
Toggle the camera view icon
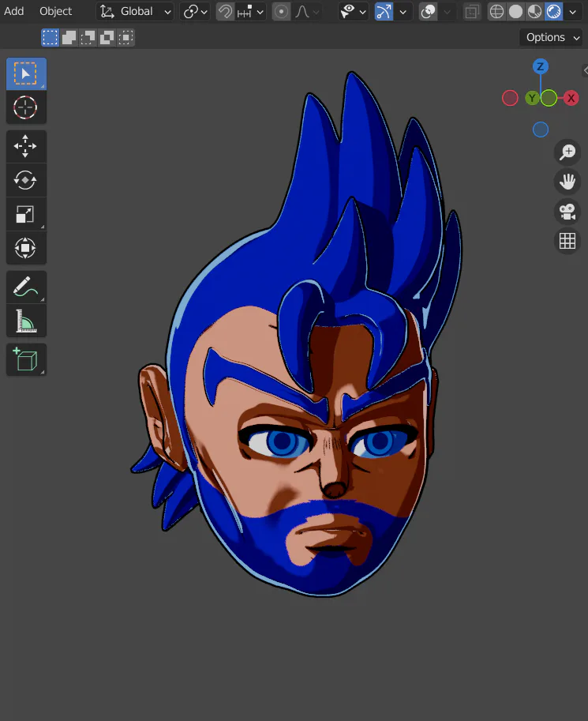tap(567, 212)
